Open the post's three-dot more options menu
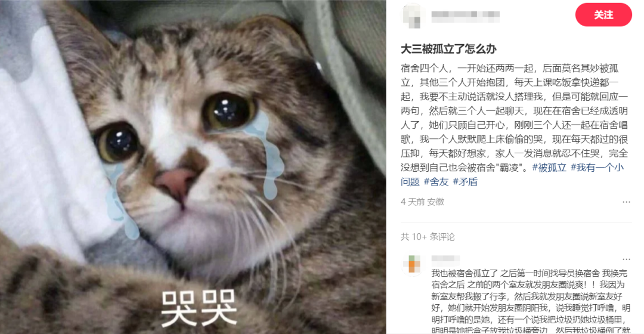This screenshot has height=334, width=644. [626, 202]
